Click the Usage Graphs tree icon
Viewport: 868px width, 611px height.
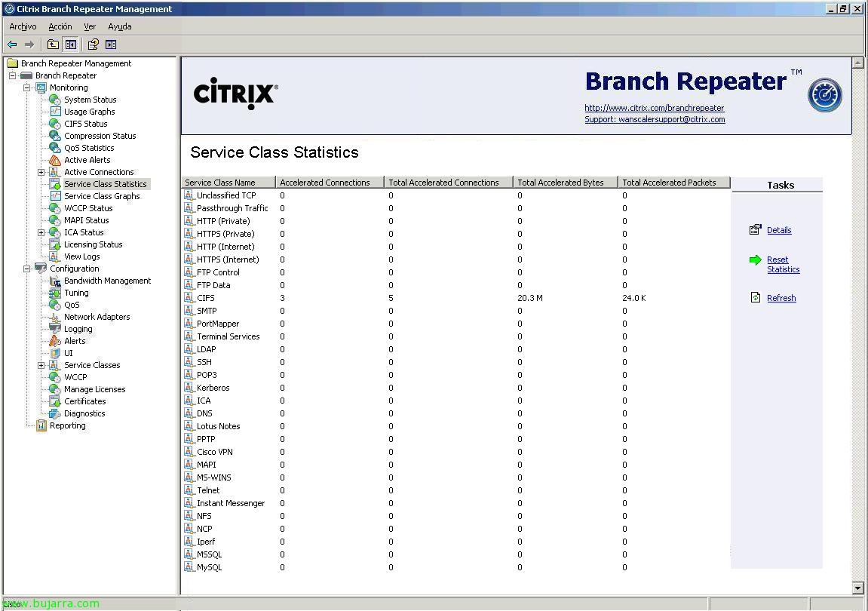(55, 112)
